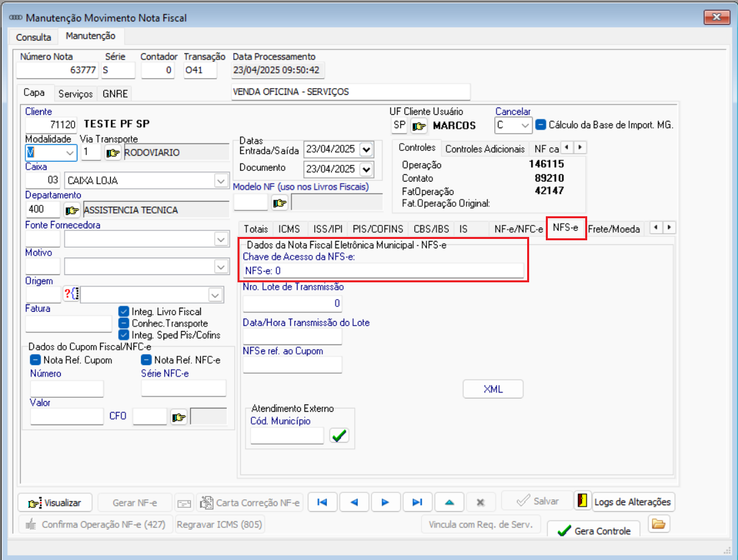The height and width of the screenshot is (560, 738).
Task: Click the Fatura input field
Action: tap(68, 323)
